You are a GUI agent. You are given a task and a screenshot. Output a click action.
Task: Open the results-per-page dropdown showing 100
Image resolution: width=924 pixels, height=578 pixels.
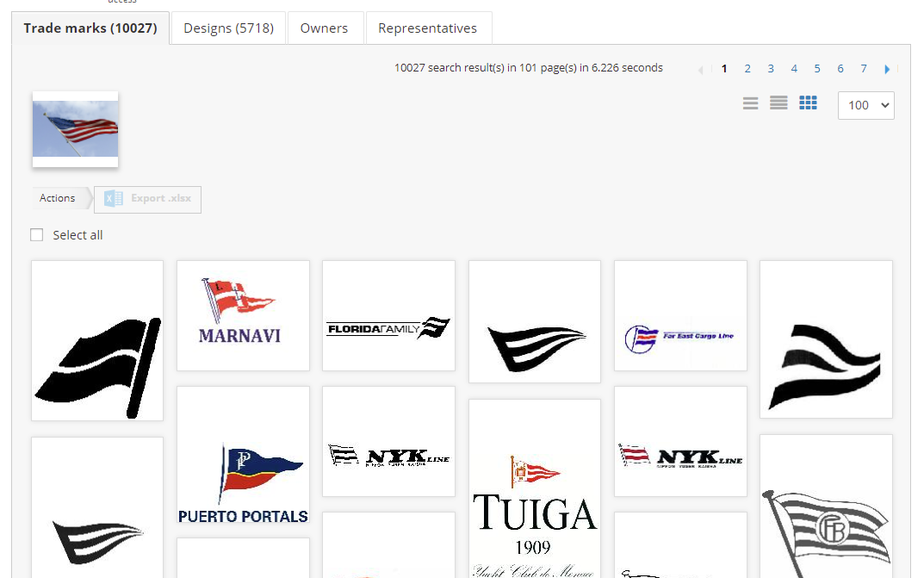point(865,105)
